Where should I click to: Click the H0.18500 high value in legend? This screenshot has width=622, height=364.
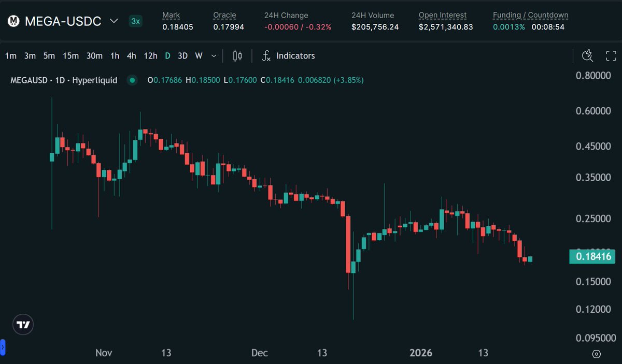[x=203, y=80]
